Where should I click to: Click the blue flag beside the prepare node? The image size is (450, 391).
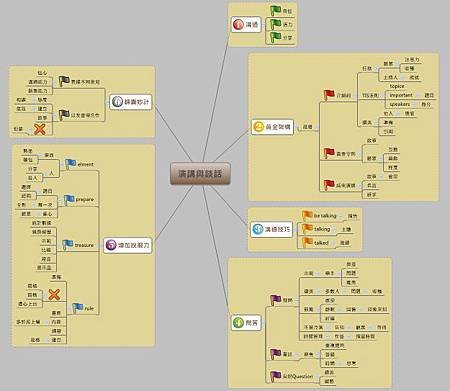tap(69, 200)
